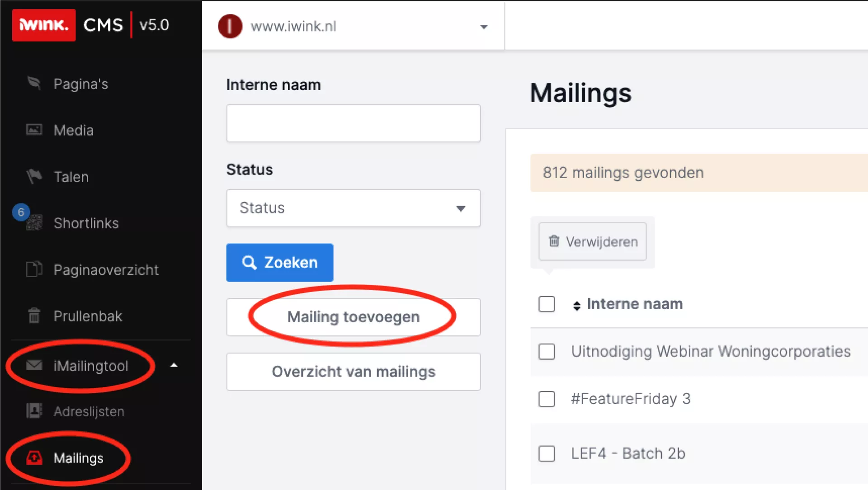
Task: Open the Mailings menu item
Action: (x=79, y=458)
